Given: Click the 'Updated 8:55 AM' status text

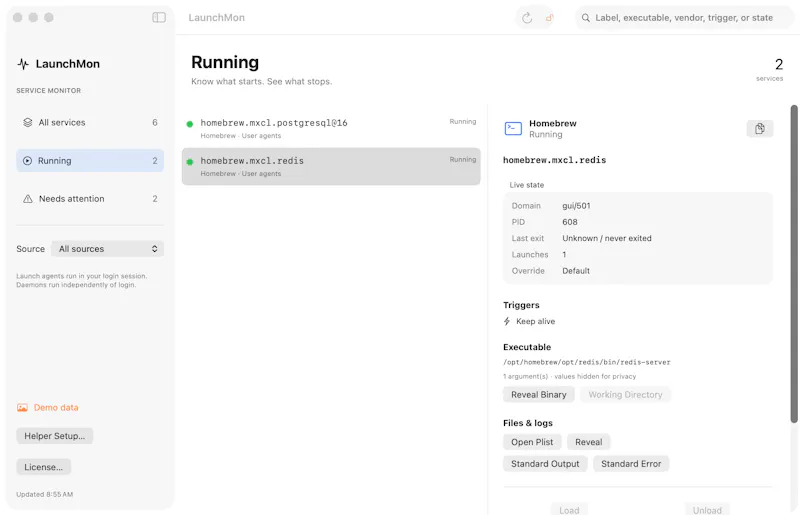Looking at the screenshot, I should pos(44,494).
